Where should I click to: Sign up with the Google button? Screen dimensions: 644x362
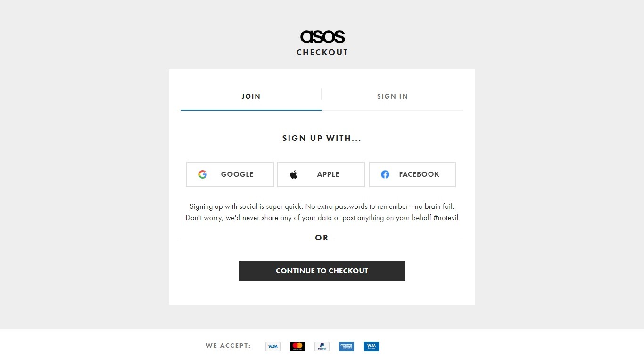point(230,174)
